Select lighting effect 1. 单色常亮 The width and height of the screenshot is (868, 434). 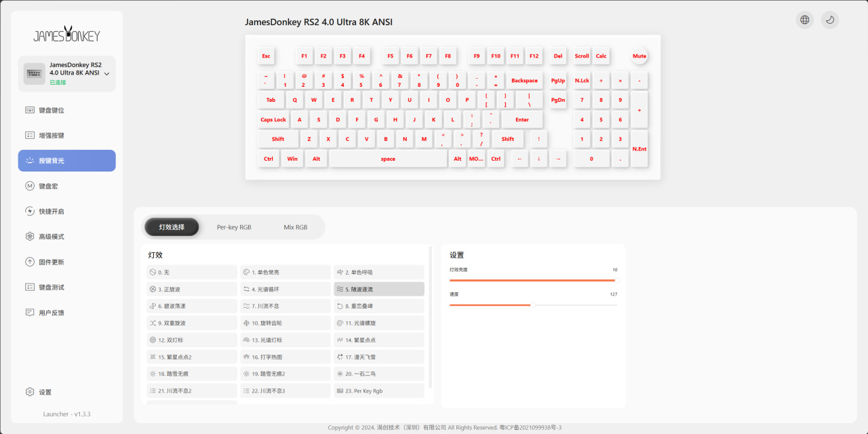pyautogui.click(x=285, y=272)
